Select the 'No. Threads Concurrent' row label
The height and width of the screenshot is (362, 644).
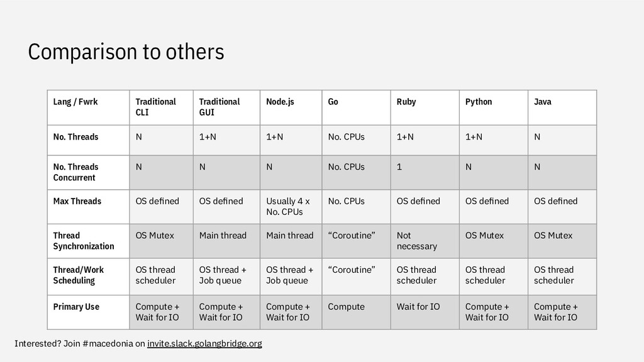[88, 172]
